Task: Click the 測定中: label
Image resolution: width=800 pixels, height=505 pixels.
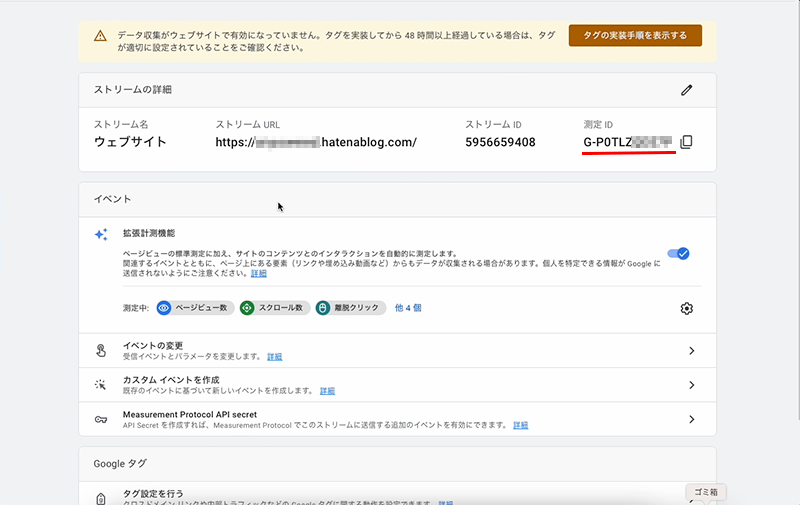Action: coord(136,308)
